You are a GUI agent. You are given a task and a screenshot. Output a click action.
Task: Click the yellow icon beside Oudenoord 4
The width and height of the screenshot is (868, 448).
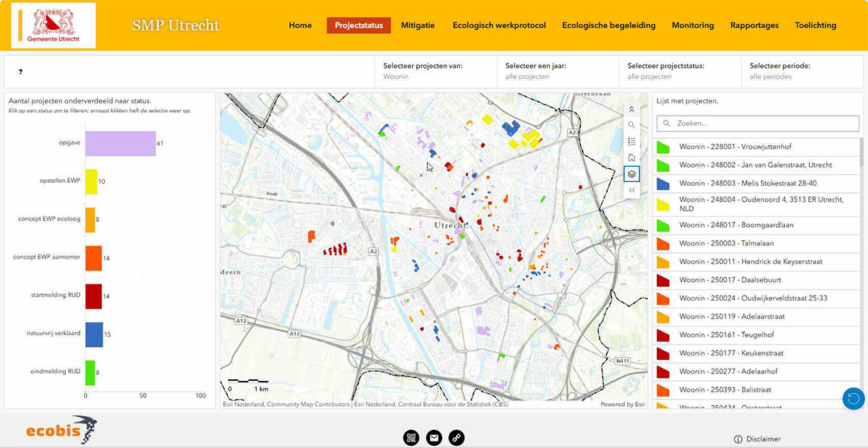(x=663, y=204)
